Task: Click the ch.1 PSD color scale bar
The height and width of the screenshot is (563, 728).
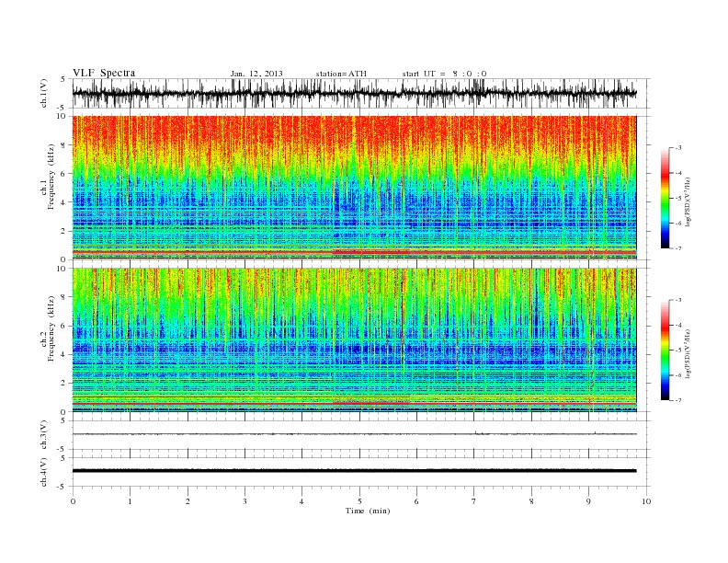Action: 665,198
